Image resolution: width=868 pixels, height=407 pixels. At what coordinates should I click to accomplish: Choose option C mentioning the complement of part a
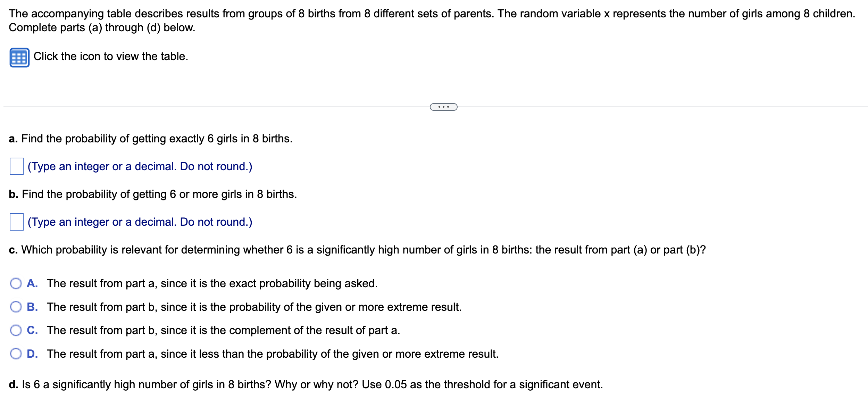tap(15, 331)
